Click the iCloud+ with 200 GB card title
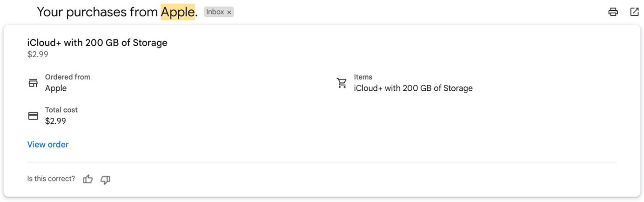The image size is (644, 202). click(97, 43)
